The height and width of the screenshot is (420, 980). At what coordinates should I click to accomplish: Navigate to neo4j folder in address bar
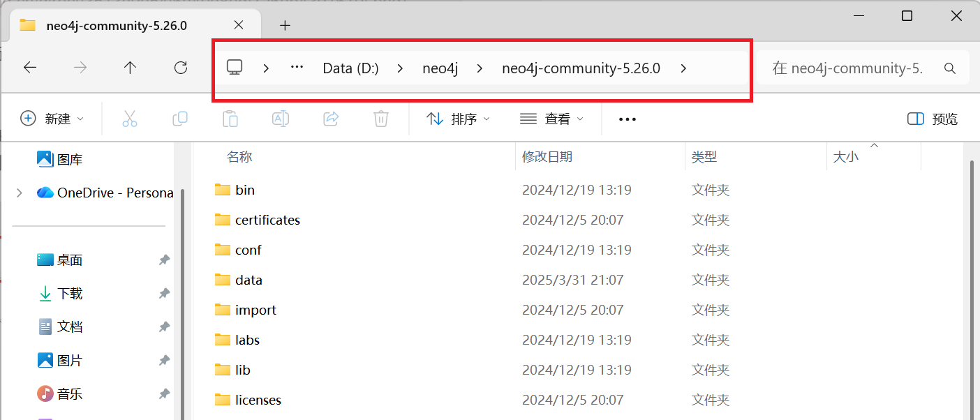coord(440,68)
